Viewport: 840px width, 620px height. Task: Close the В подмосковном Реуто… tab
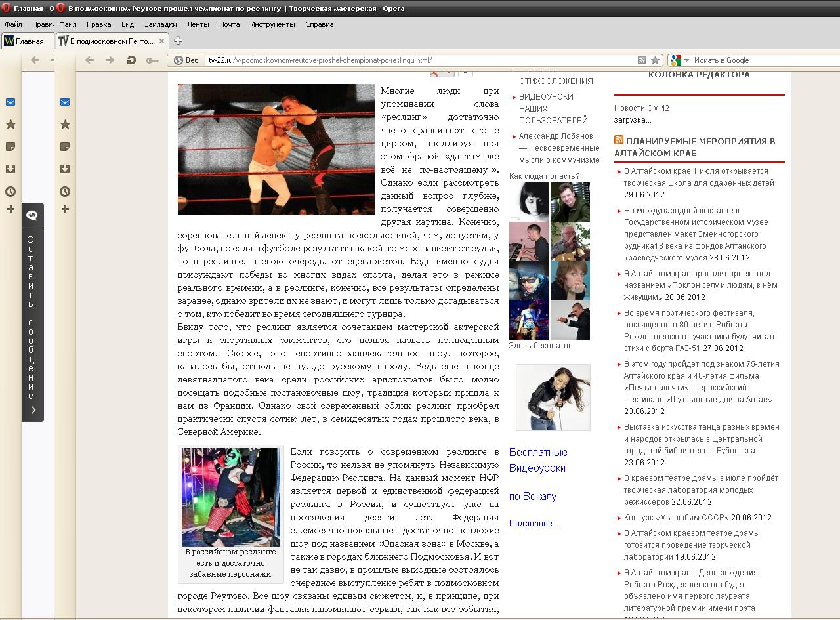[161, 41]
